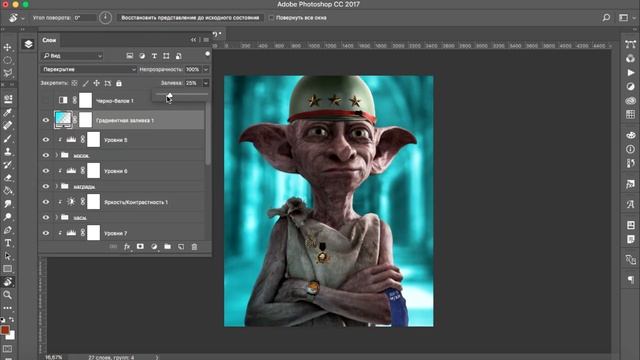Select the Path Selection tool
Screen dimensions: 640x360
7,256
